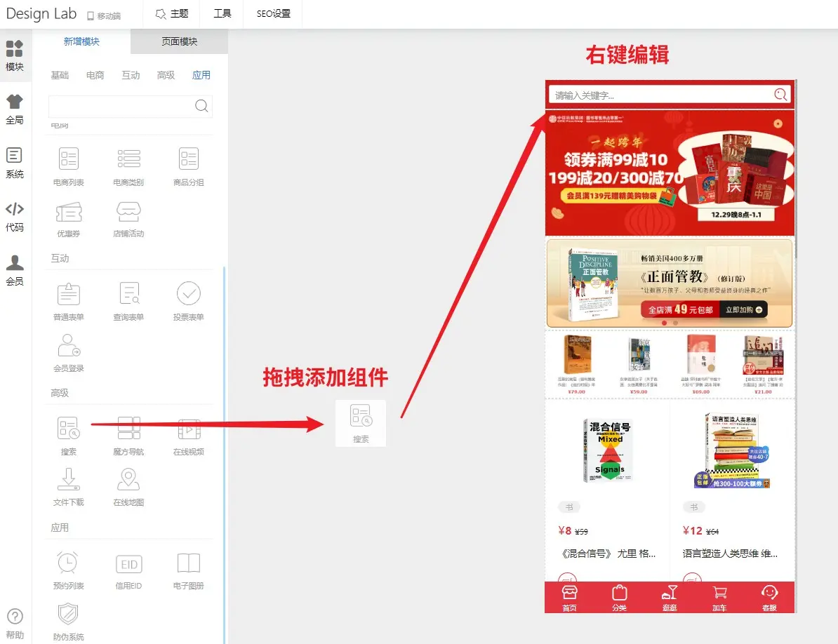Select the 电商列表 module icon
The width and height of the screenshot is (838, 644).
[x=69, y=159]
